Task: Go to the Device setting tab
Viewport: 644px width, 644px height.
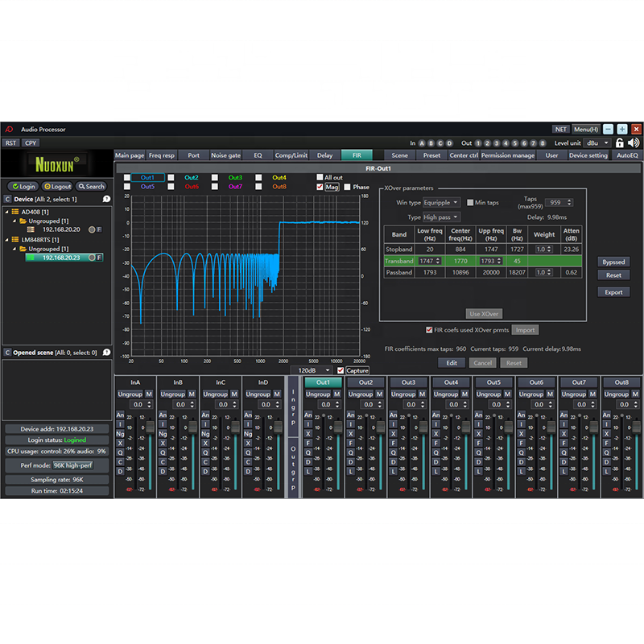Action: pos(588,155)
